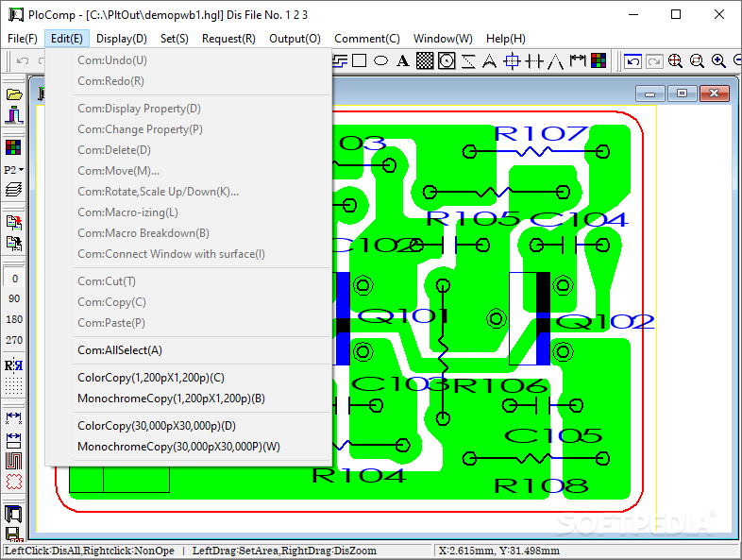
Task: Select the blue crosshair target tool
Action: pyautogui.click(x=512, y=61)
